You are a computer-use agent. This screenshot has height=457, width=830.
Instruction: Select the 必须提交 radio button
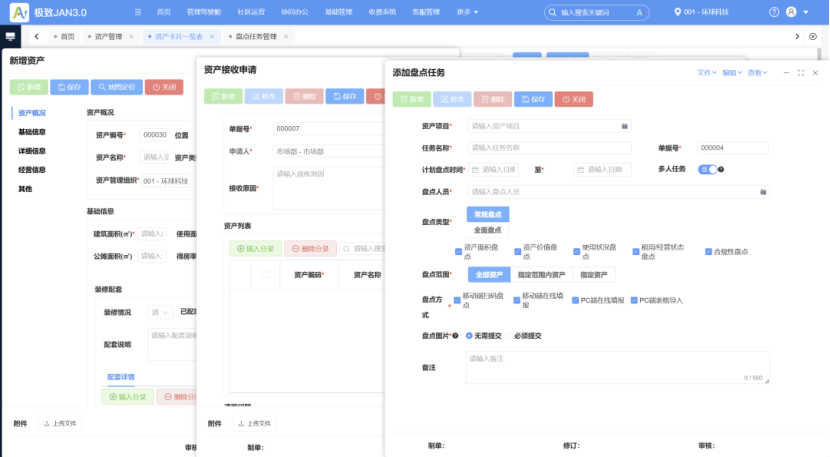pyautogui.click(x=509, y=336)
